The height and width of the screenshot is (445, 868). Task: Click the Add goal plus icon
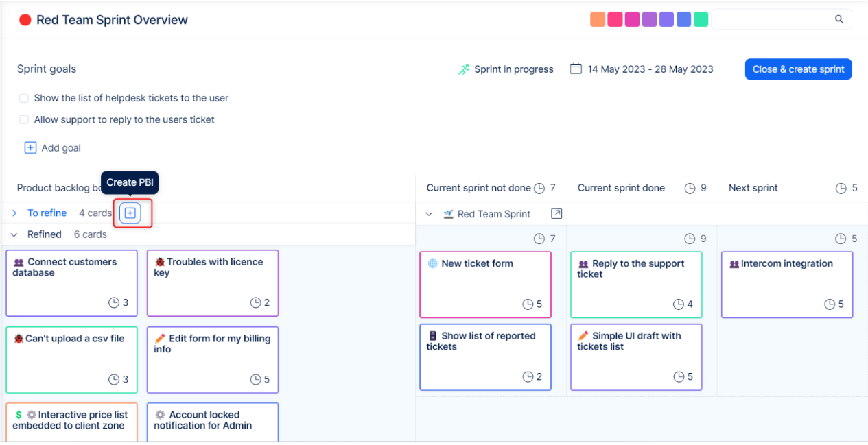(x=30, y=147)
